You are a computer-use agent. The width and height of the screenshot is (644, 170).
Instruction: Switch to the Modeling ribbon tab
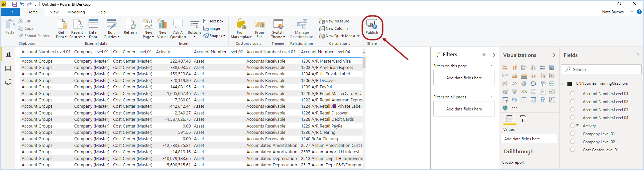tap(77, 12)
